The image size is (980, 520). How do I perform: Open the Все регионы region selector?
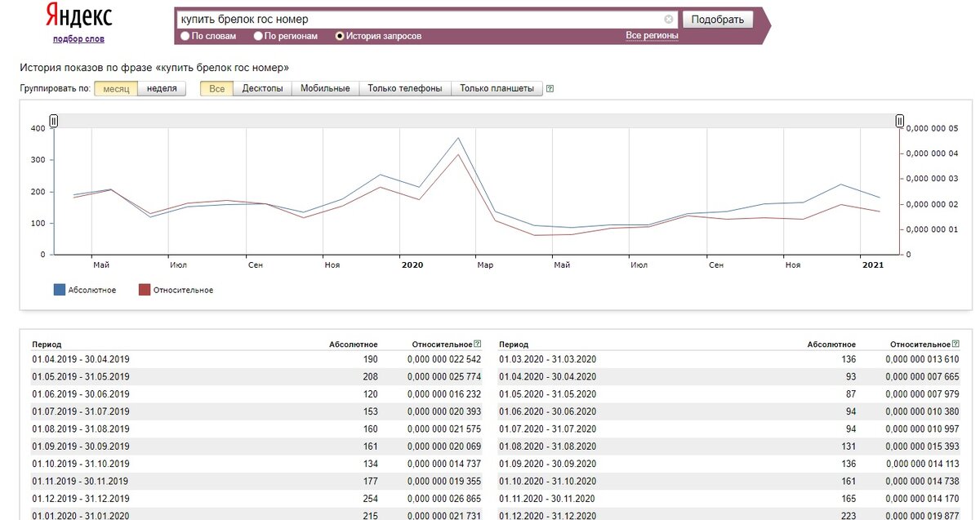(x=652, y=36)
